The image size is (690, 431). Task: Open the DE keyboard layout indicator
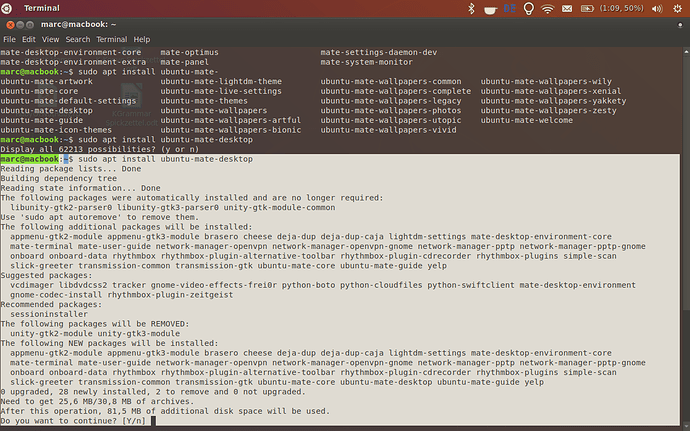tap(510, 8)
